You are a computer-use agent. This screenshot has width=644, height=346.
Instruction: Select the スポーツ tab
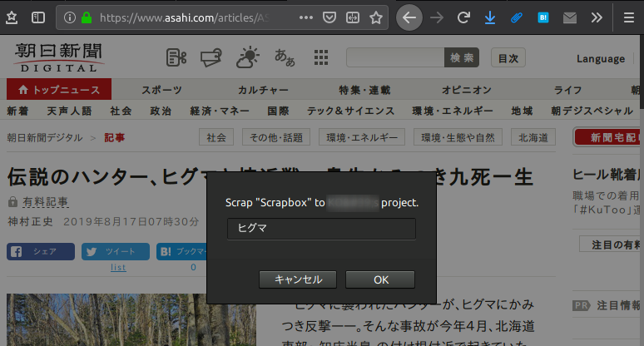click(x=161, y=90)
